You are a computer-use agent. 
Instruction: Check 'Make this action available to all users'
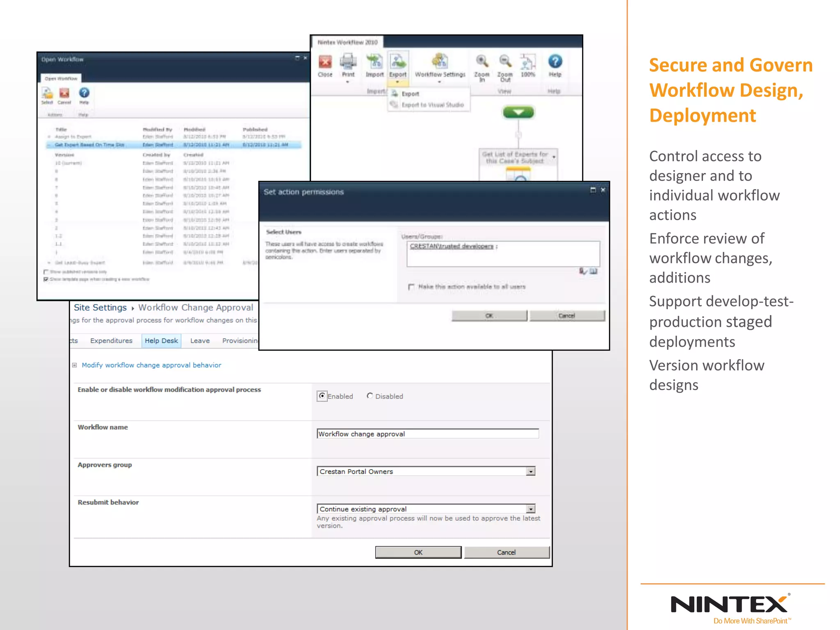(411, 287)
